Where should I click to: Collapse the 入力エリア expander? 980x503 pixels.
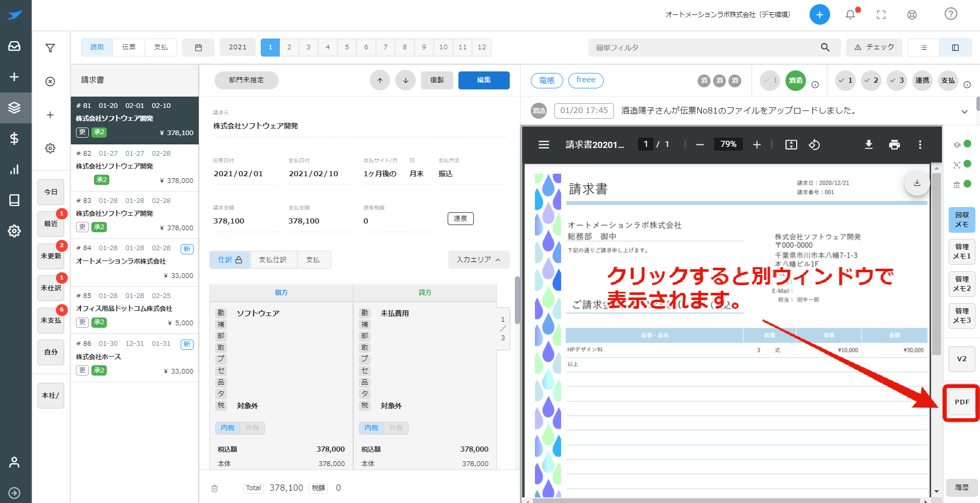pos(478,259)
